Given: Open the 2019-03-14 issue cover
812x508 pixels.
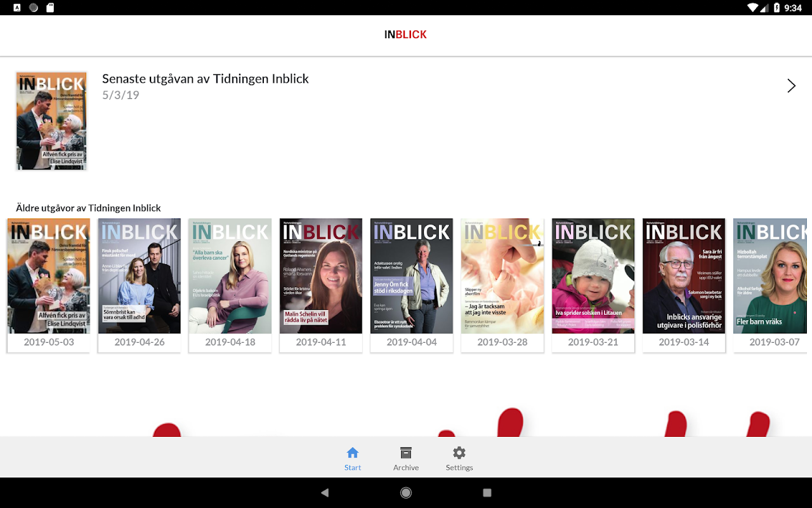Looking at the screenshot, I should pyautogui.click(x=684, y=276).
